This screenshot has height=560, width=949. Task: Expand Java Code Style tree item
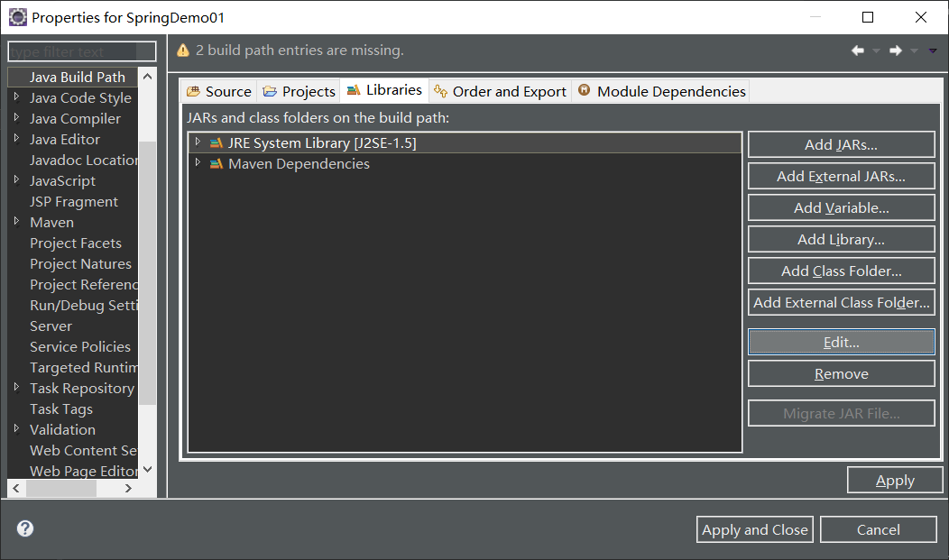[x=16, y=96]
